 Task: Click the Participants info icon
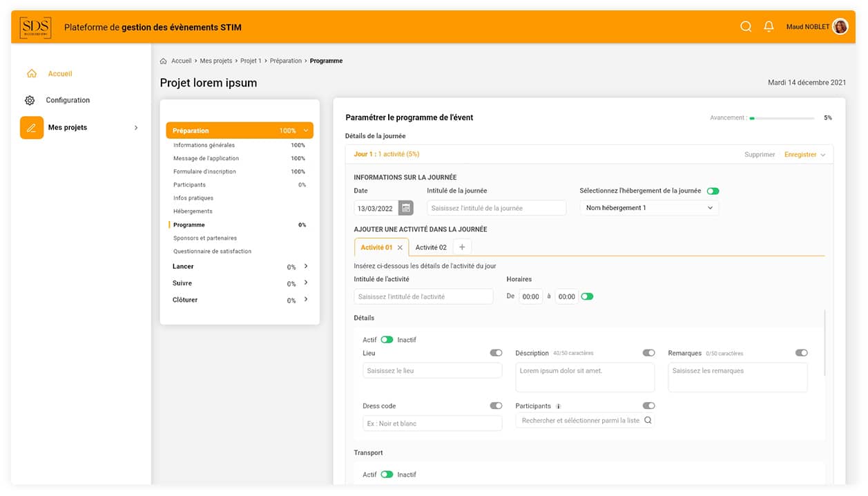click(559, 406)
